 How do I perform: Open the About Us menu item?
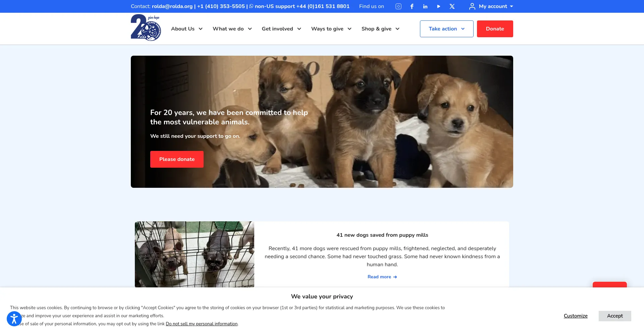coord(183,29)
